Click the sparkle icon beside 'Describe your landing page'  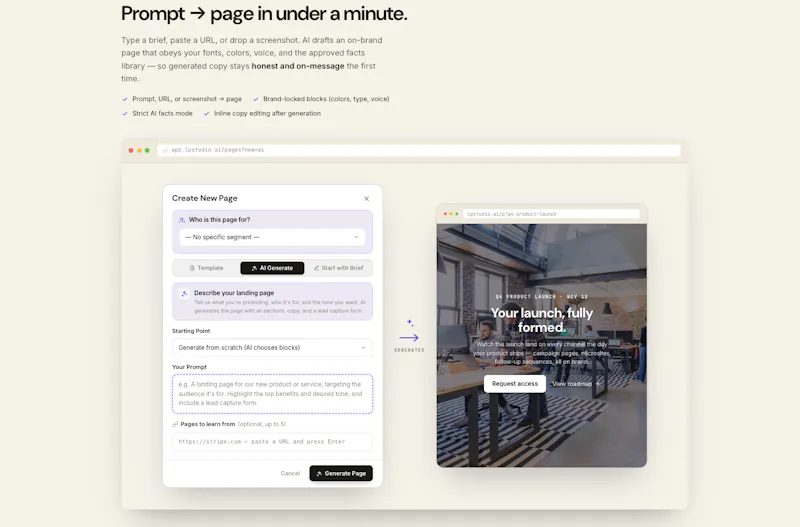(x=184, y=293)
